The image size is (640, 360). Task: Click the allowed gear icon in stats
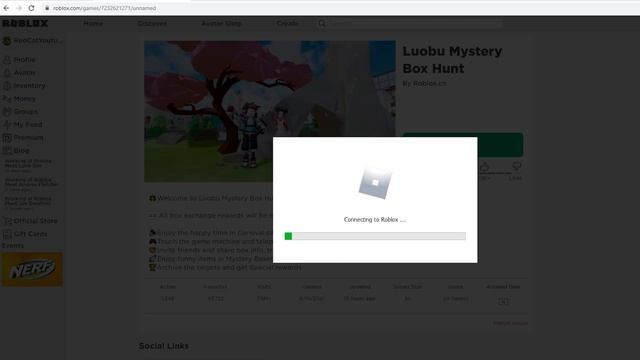point(503,301)
